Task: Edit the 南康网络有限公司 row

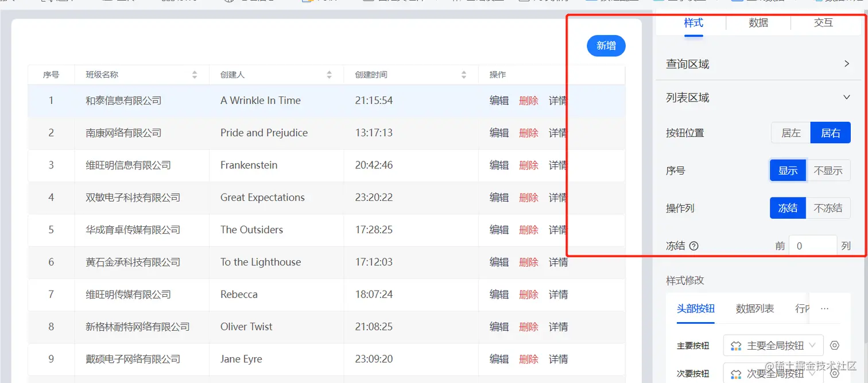Action: click(x=499, y=133)
